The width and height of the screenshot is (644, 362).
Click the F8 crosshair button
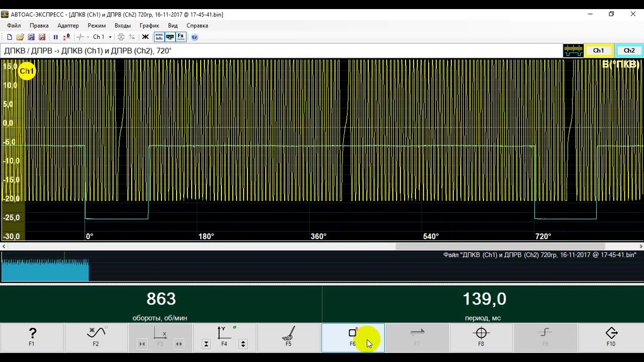(481, 337)
